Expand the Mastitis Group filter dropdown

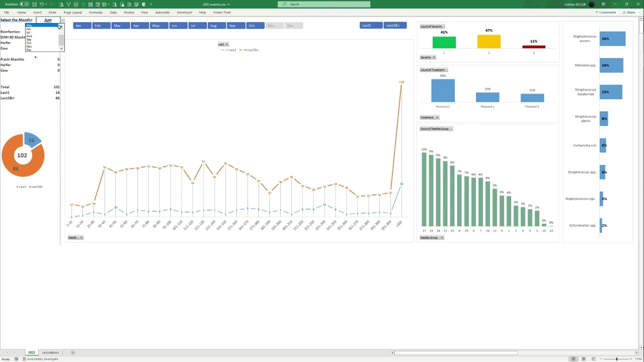(432, 237)
